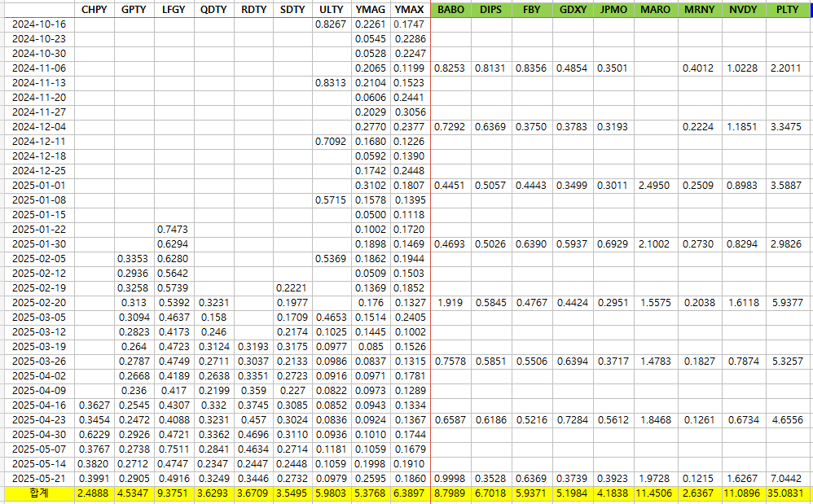Select the yellow 합계 total label cell
Viewport: 813px width, 504px height.
tap(40, 493)
